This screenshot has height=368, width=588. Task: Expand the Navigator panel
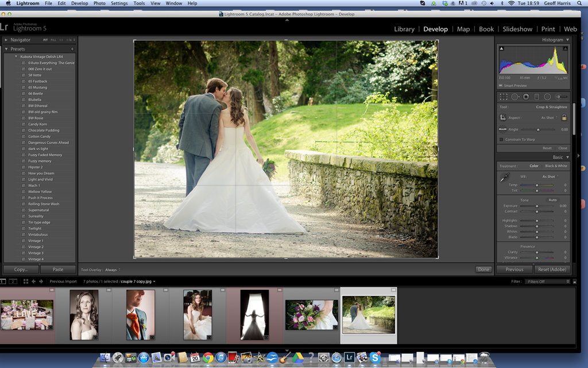[x=6, y=40]
